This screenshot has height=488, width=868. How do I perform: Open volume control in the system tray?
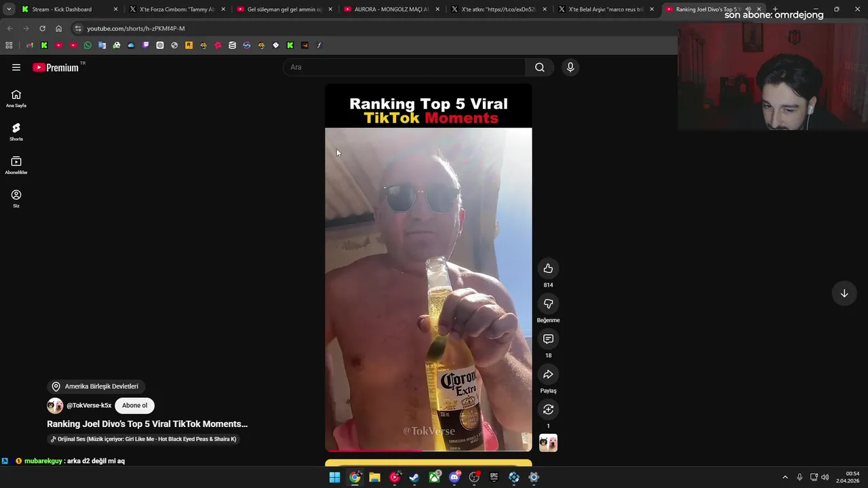click(x=825, y=477)
